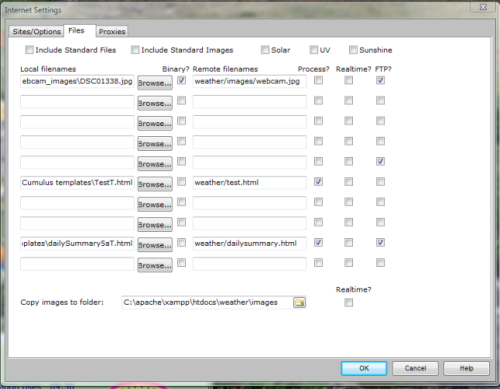Close the Internet Settings window
The width and height of the screenshot is (500, 389).
tap(483, 7)
